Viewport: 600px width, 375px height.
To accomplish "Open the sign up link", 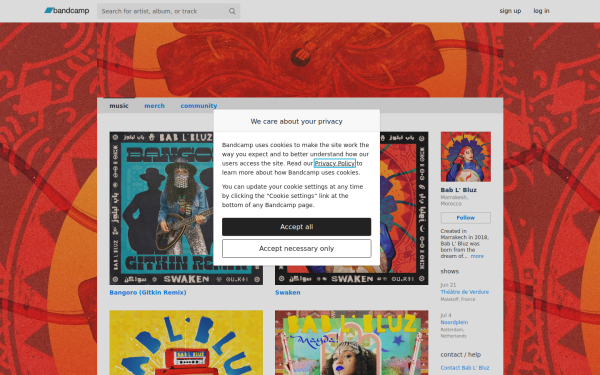I will click(x=510, y=11).
